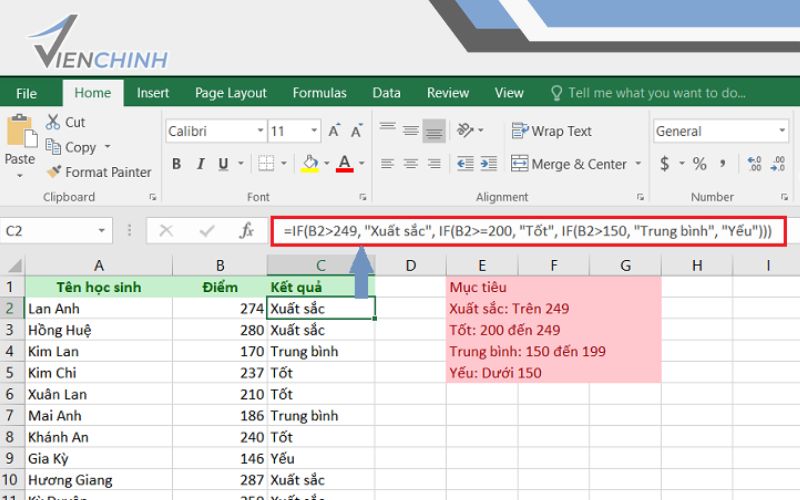Open the Calibri font name dropdown

click(x=260, y=131)
